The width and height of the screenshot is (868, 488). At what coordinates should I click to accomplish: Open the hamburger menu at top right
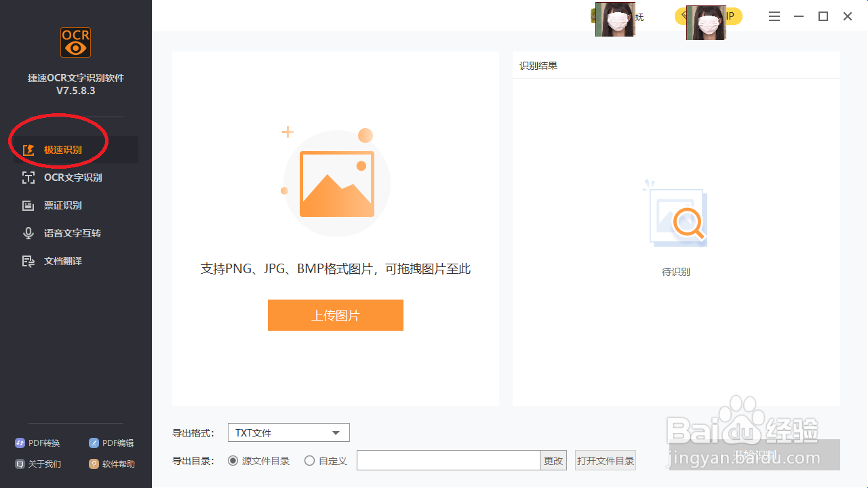pos(774,16)
